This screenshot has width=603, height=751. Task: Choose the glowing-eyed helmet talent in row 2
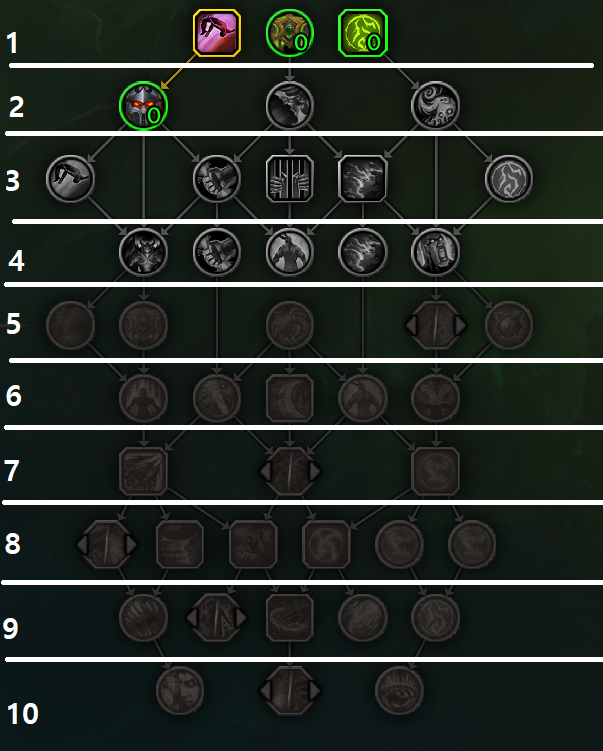click(x=144, y=105)
